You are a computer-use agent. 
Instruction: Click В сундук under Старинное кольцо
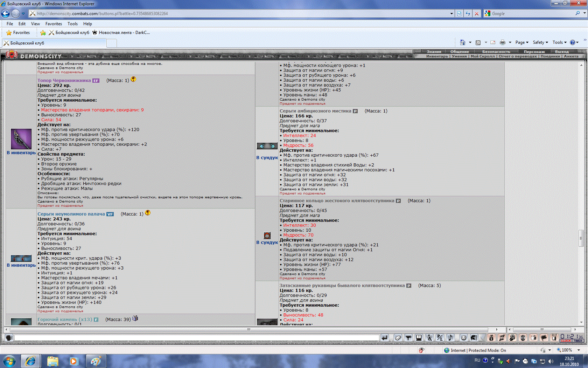click(x=267, y=243)
